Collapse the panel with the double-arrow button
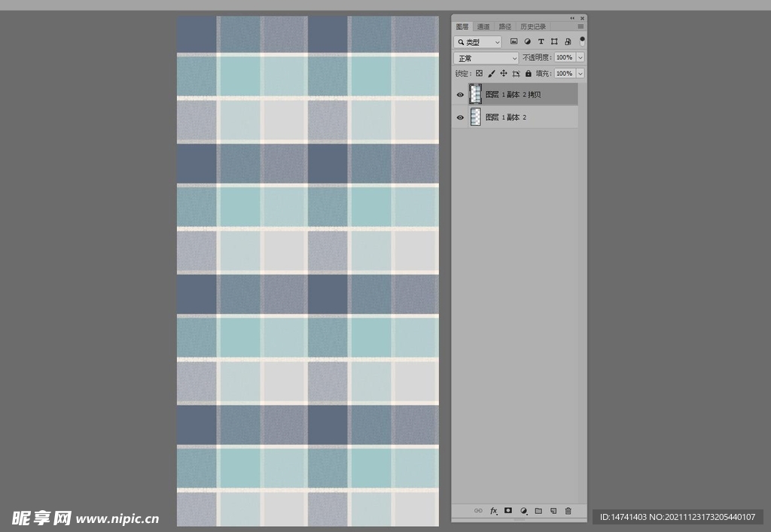 [x=572, y=17]
